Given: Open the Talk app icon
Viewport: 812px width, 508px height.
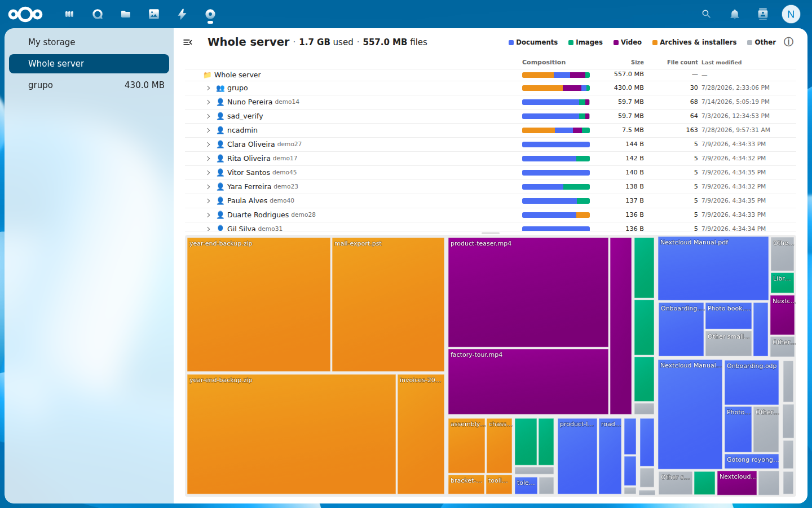Looking at the screenshot, I should pyautogui.click(x=98, y=14).
